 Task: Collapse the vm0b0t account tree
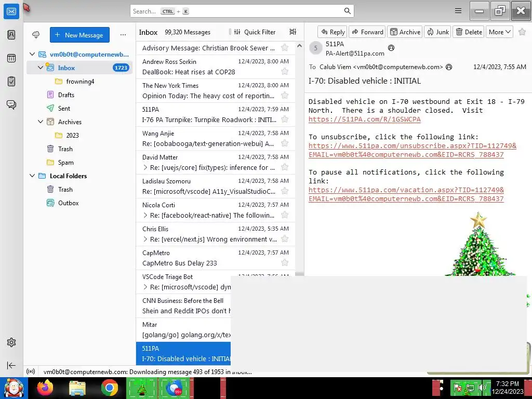[32, 54]
